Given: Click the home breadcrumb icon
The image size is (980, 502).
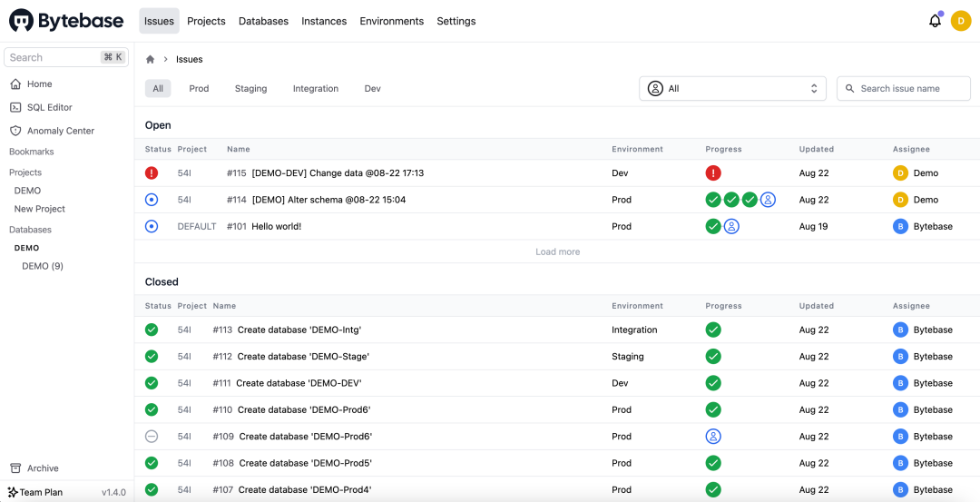Looking at the screenshot, I should [x=151, y=59].
